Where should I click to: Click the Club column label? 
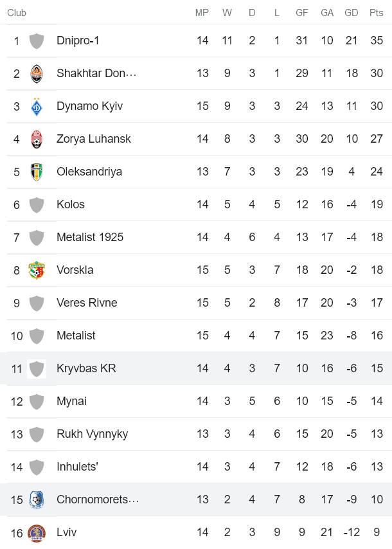pos(15,12)
